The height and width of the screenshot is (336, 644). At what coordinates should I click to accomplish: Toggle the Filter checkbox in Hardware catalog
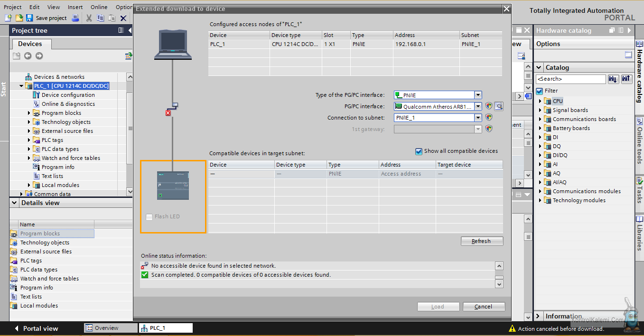coord(539,91)
